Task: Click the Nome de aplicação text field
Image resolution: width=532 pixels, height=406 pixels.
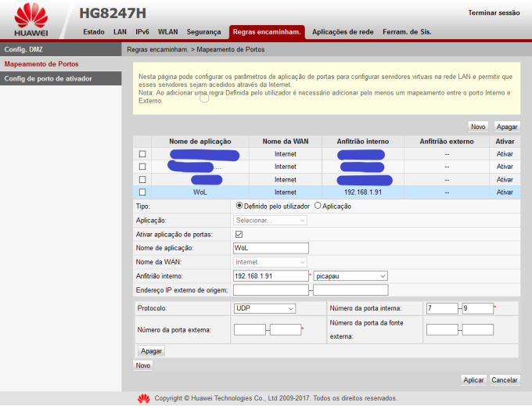Action: point(271,248)
